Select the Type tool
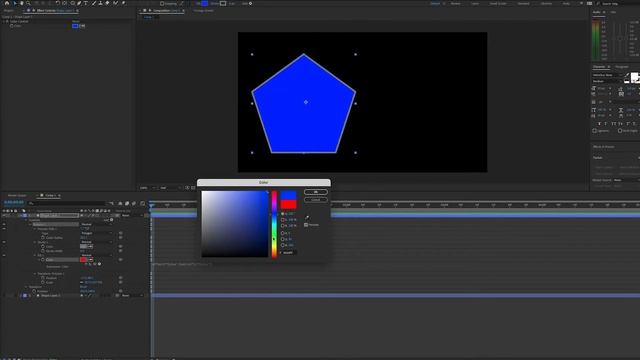This screenshot has width=640, height=360. point(85,3)
